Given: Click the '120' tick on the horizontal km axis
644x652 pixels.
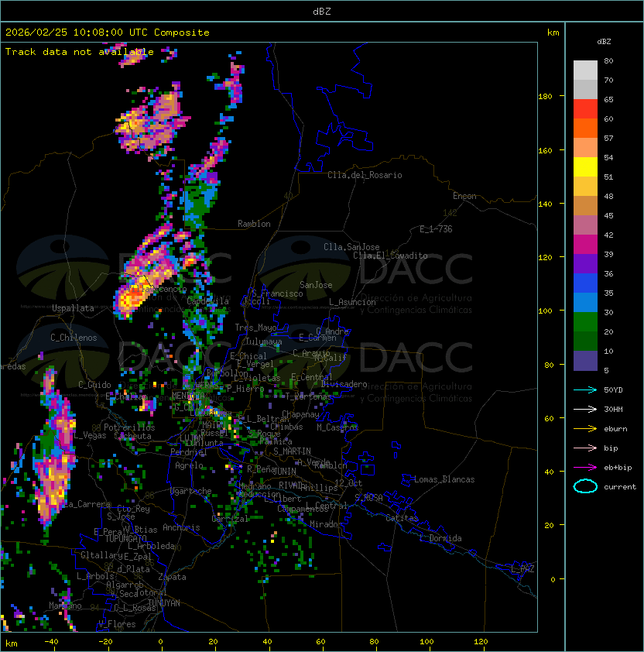Looking at the screenshot, I should pos(481,642).
